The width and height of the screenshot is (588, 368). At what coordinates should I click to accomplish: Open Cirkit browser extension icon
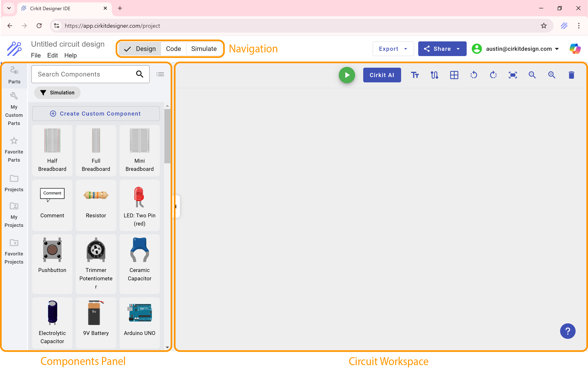(564, 25)
